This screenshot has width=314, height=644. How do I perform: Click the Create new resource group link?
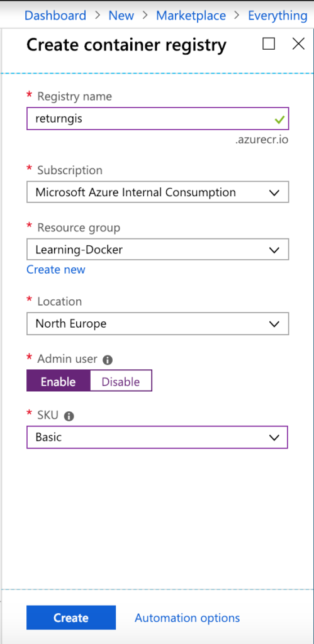coord(56,269)
